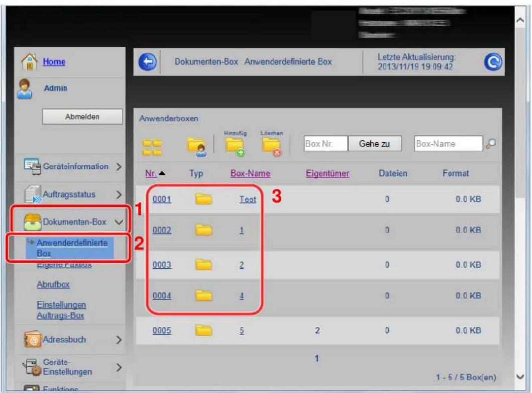Focus the Box-Name search field
The width and height of the screenshot is (532, 393).
click(x=448, y=144)
